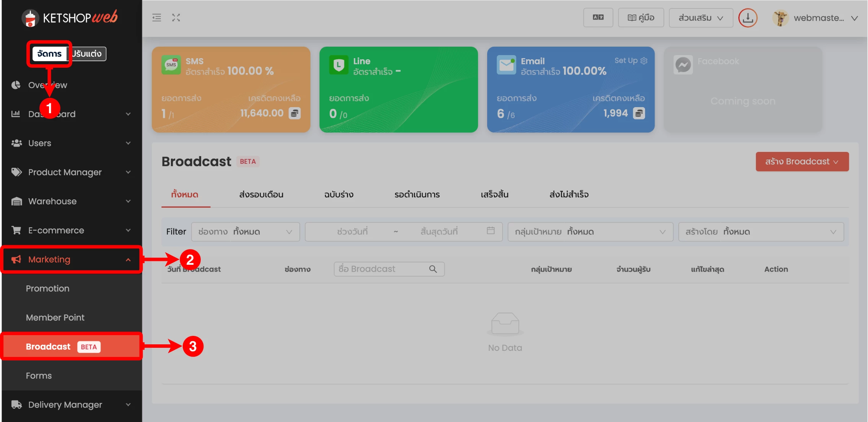Open the คู่มือ manual button
The height and width of the screenshot is (422, 868).
pos(641,18)
